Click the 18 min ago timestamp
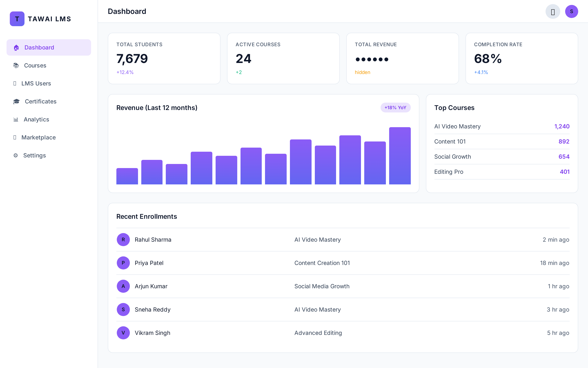Viewport: 588px width, 368px height. point(555,263)
